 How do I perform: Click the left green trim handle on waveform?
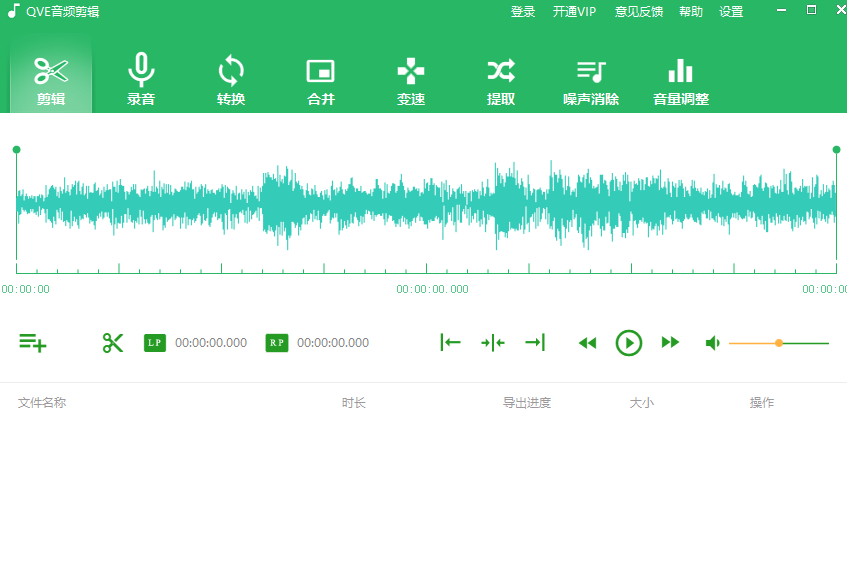[x=17, y=150]
